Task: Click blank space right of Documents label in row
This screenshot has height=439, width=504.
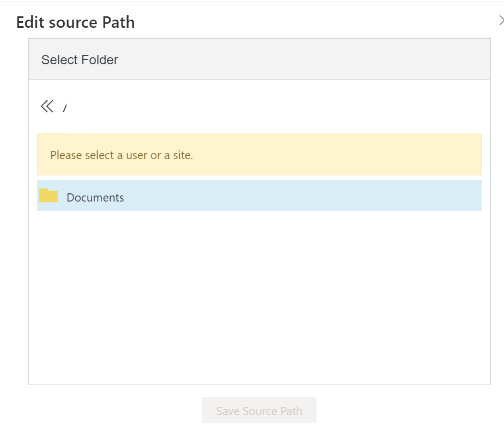Action: point(300,196)
